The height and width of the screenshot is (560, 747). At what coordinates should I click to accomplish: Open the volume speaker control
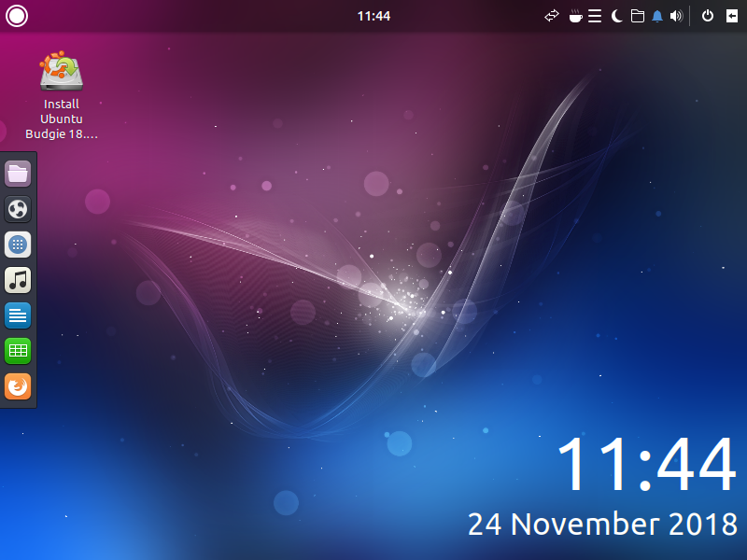[x=677, y=16]
